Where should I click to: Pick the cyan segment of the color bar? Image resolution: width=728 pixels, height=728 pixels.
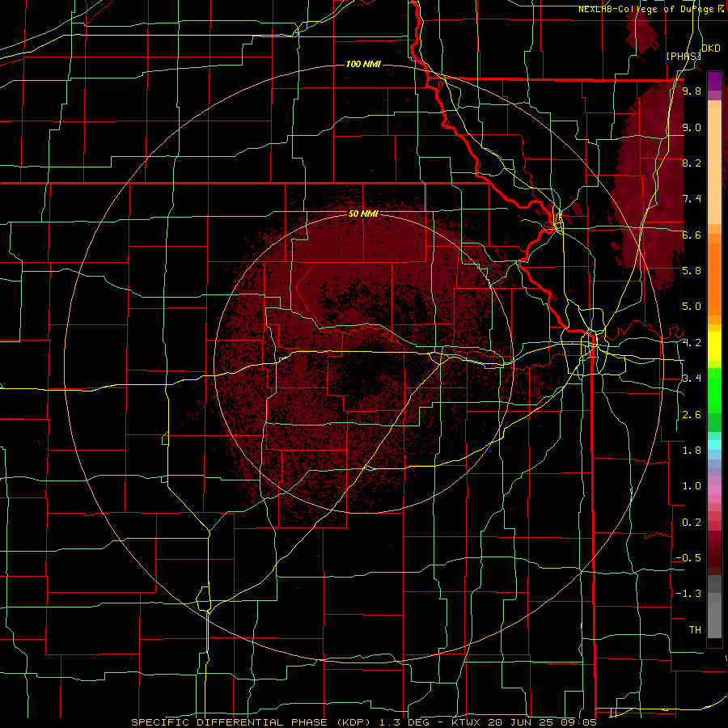pos(714,444)
